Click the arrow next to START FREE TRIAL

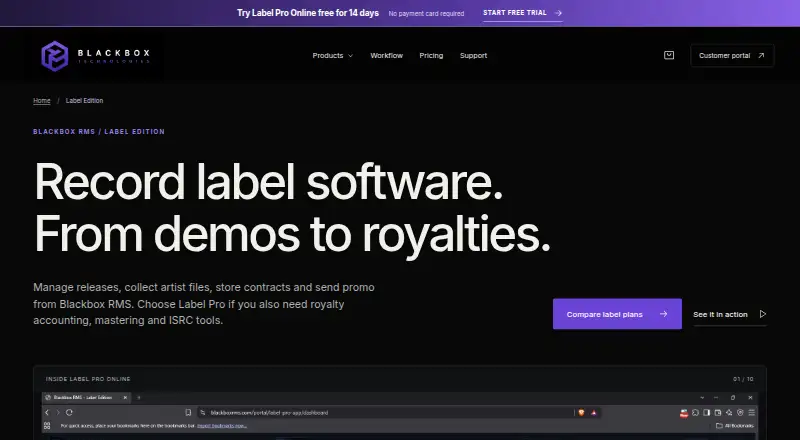tap(558, 13)
